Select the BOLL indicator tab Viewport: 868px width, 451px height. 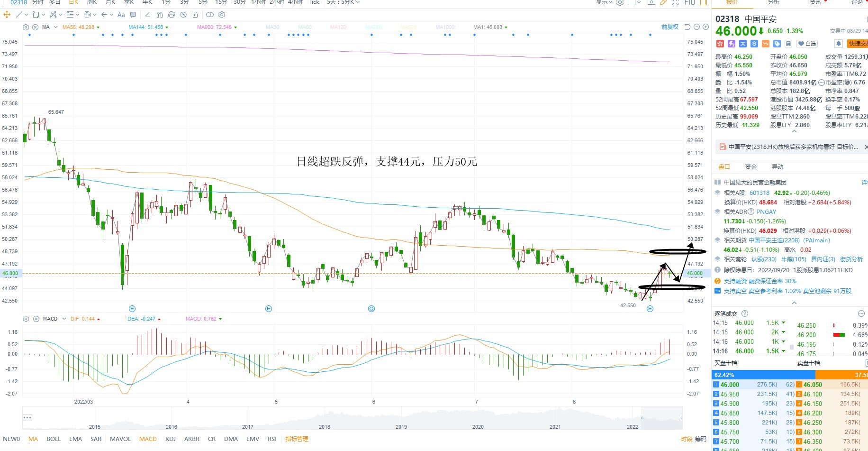(54, 439)
